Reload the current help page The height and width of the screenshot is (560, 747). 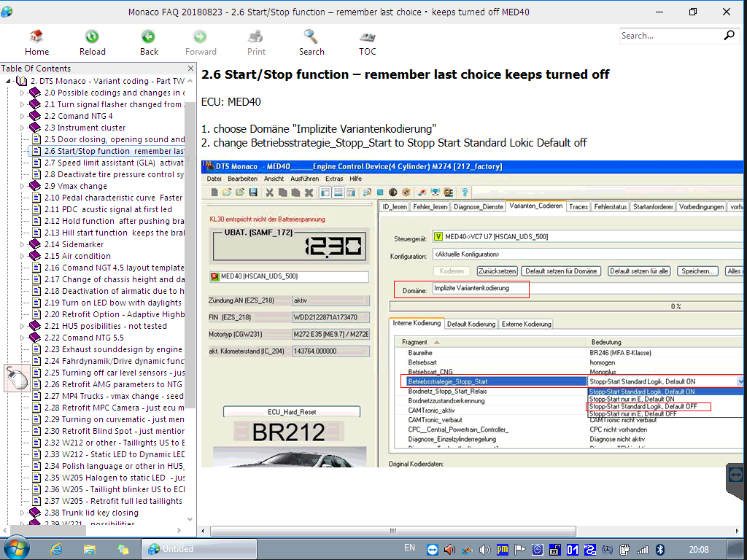(92, 42)
